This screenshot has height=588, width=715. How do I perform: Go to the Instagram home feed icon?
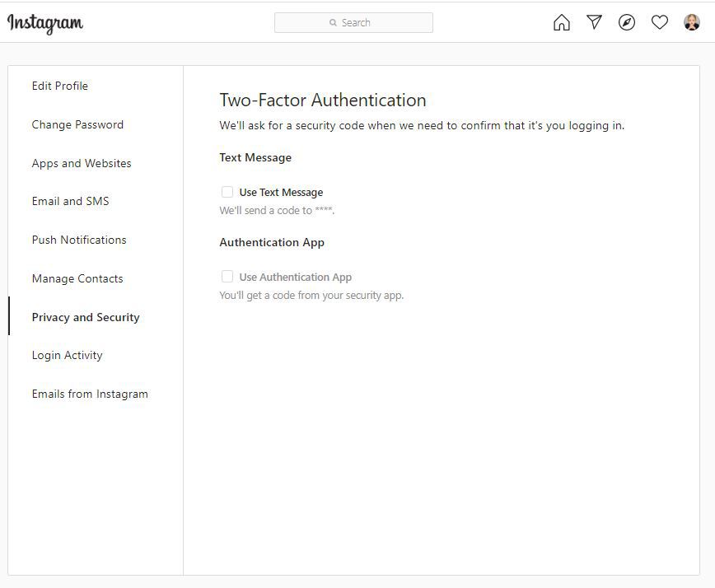[x=561, y=23]
